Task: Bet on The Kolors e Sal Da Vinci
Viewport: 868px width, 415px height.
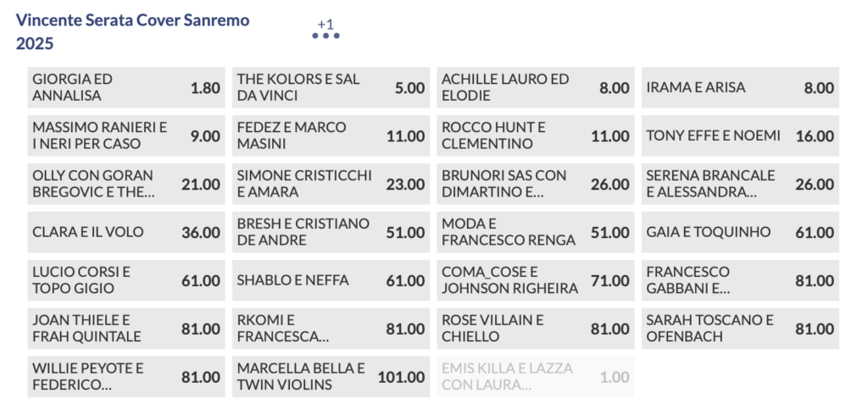Action: (331, 87)
